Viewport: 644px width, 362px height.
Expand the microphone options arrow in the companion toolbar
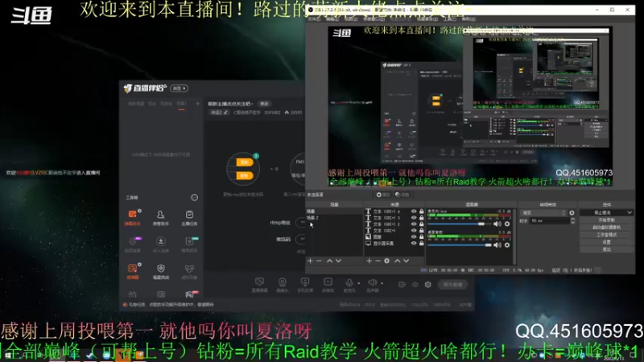click(x=358, y=283)
